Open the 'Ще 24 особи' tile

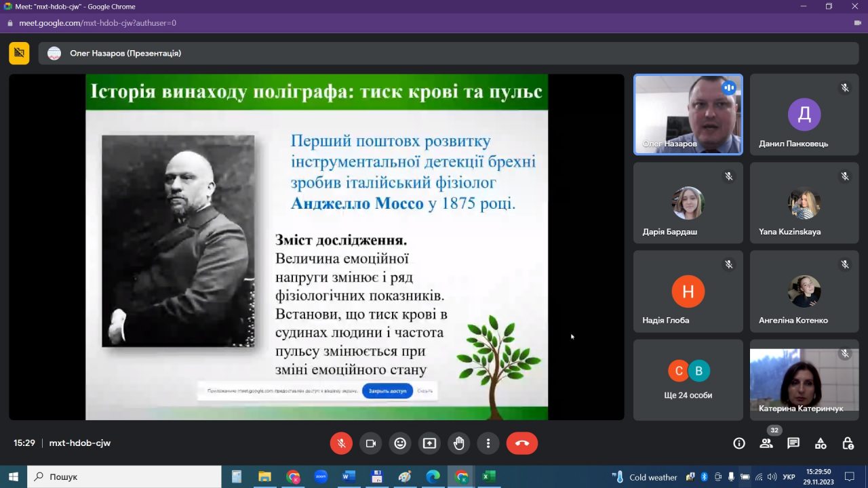click(x=688, y=380)
